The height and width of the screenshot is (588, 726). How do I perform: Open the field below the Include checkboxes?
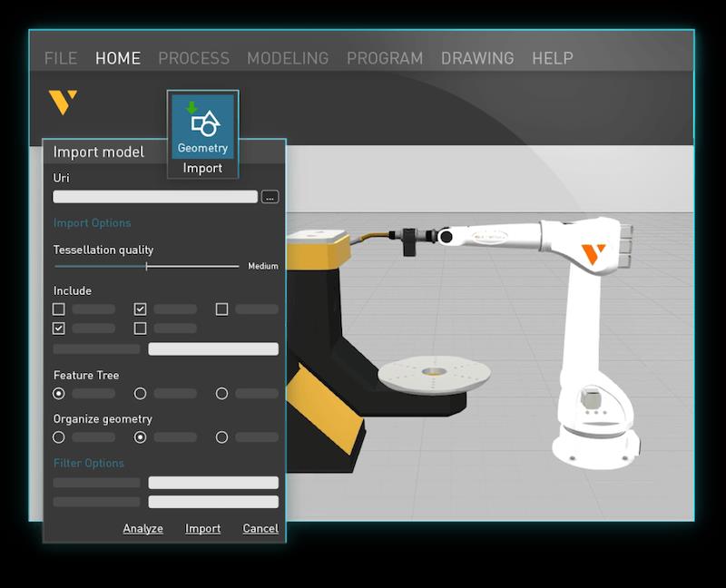pos(213,349)
